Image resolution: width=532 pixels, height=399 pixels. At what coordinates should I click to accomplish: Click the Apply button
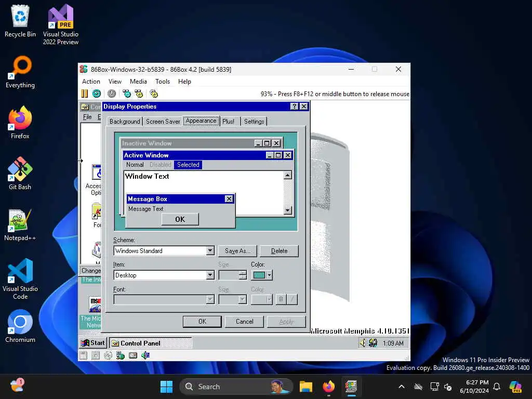(286, 321)
